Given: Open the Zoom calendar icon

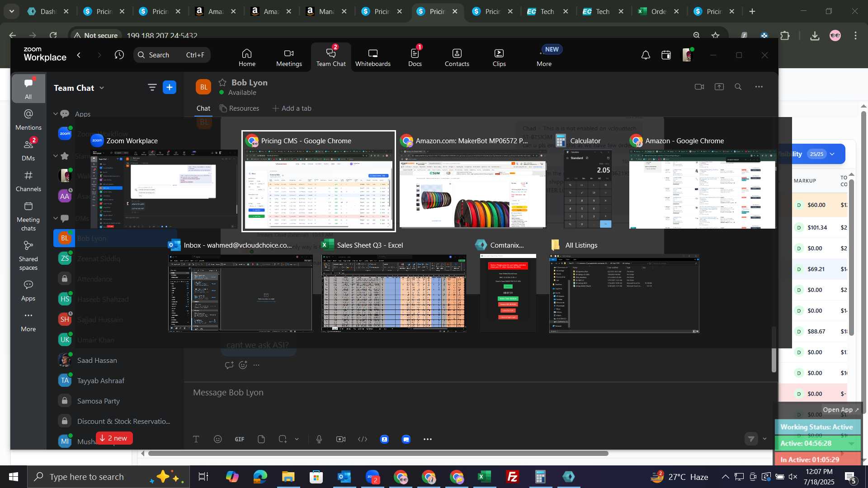Looking at the screenshot, I should point(666,55).
